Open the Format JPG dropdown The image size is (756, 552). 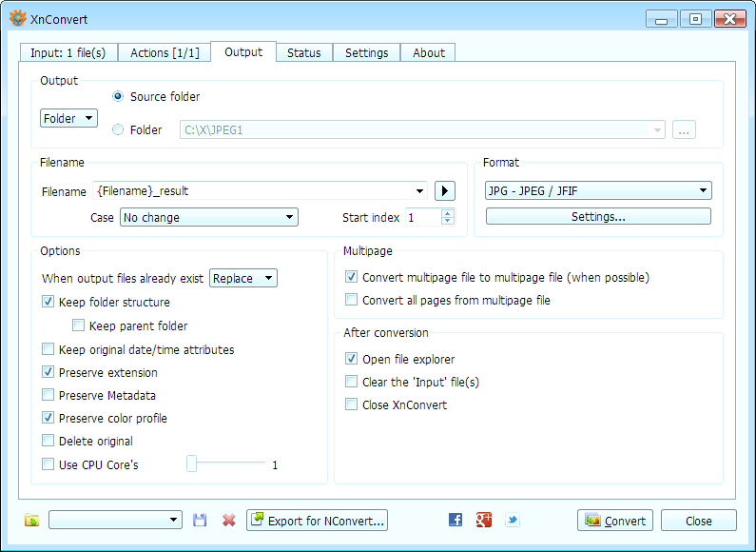pyautogui.click(x=598, y=190)
